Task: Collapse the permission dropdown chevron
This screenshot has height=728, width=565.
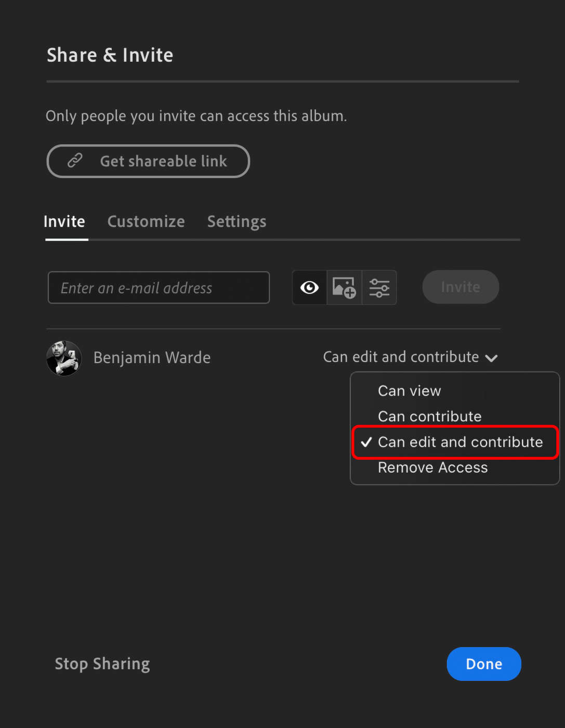Action: pyautogui.click(x=491, y=358)
